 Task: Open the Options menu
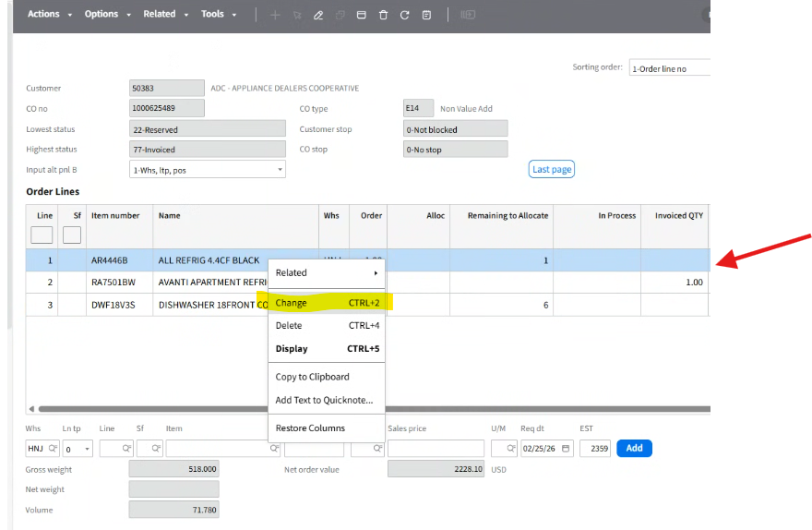point(108,14)
